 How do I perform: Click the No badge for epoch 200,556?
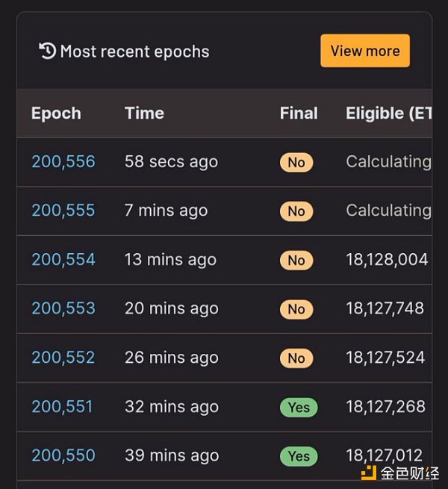pos(296,163)
